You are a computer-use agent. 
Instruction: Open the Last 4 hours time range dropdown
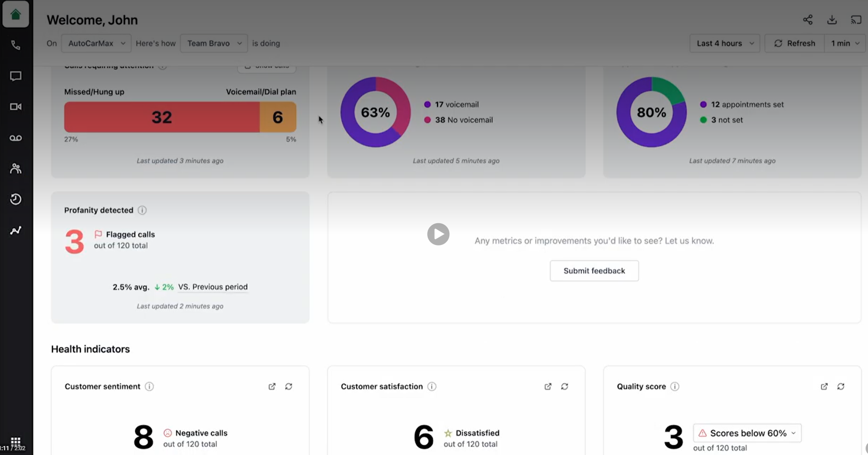724,44
